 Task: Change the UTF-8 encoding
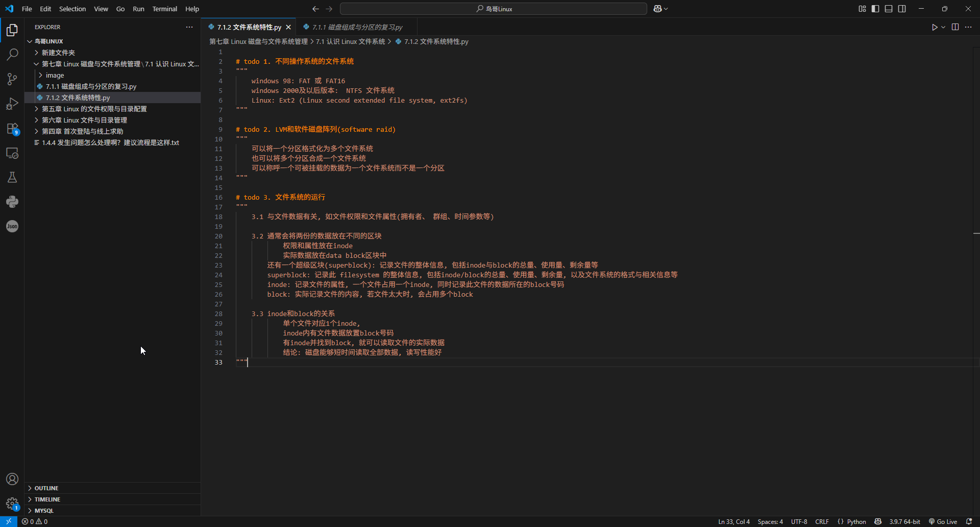[799, 521]
